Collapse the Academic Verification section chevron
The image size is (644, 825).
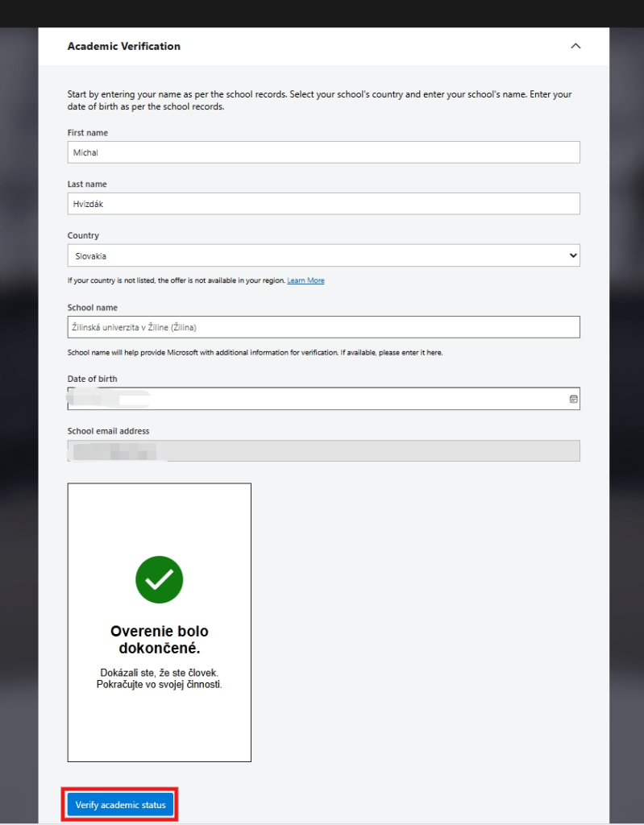tap(575, 47)
